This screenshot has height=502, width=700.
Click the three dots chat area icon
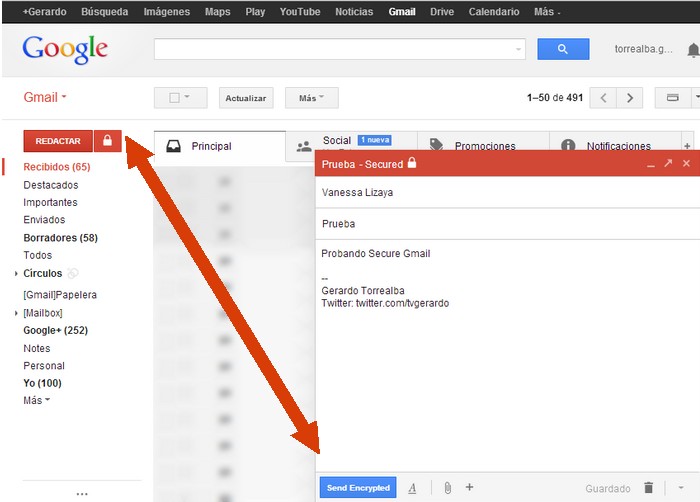tap(82, 494)
